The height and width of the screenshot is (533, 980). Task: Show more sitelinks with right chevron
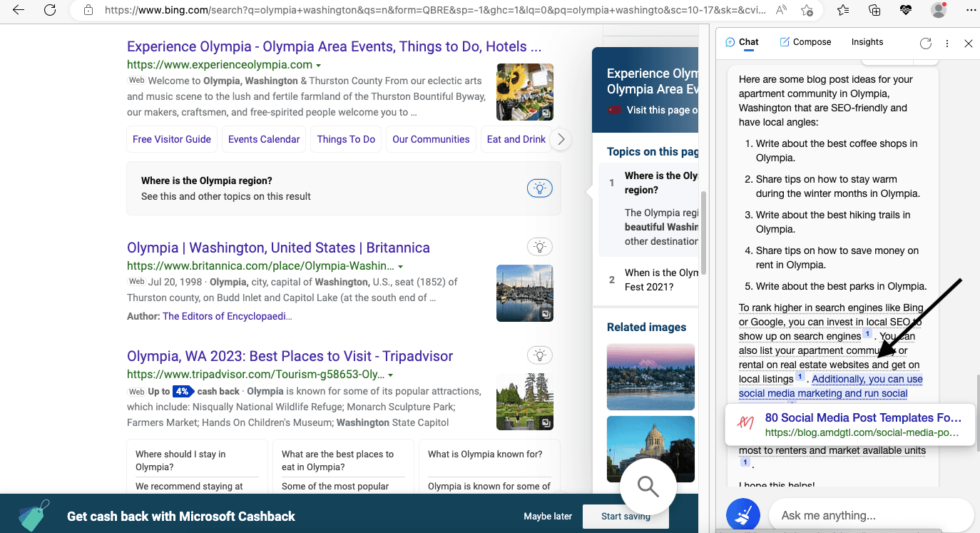561,139
